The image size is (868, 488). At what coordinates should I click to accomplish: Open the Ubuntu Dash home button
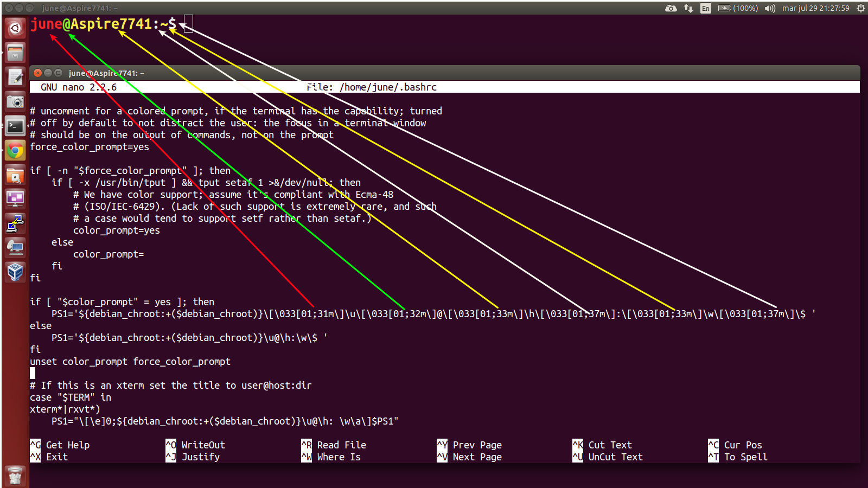tap(15, 28)
